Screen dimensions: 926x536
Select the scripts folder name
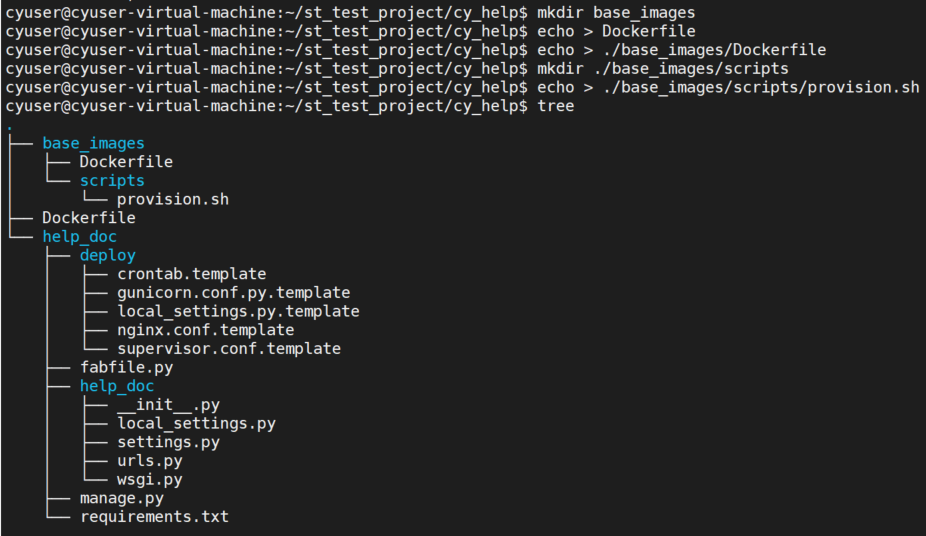(112, 181)
